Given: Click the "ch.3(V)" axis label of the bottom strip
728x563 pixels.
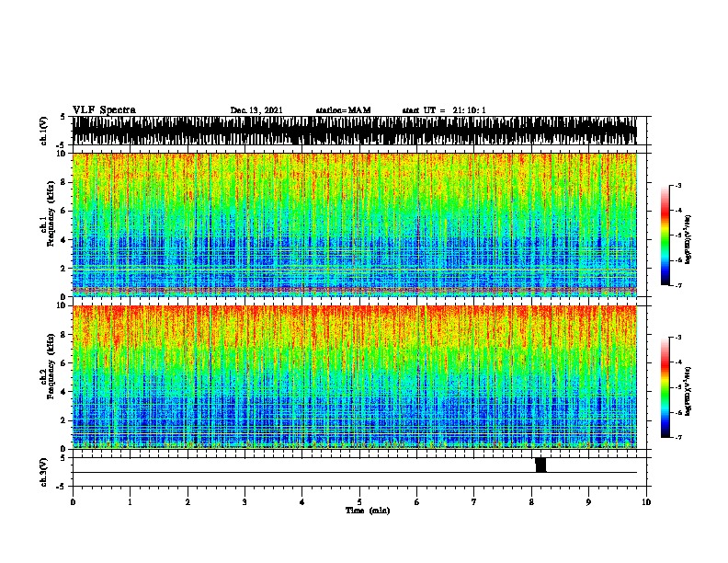Looking at the screenshot, I should point(44,472).
